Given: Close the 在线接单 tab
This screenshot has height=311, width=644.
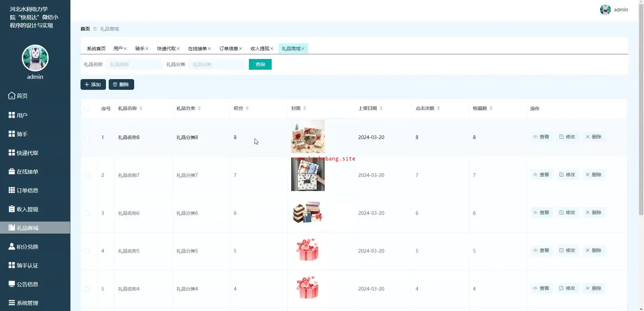Looking at the screenshot, I should pyautogui.click(x=209, y=49).
